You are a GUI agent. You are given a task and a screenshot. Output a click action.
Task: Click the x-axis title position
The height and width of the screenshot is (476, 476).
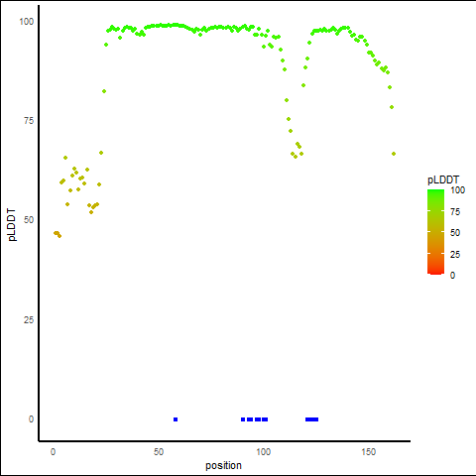(223, 465)
